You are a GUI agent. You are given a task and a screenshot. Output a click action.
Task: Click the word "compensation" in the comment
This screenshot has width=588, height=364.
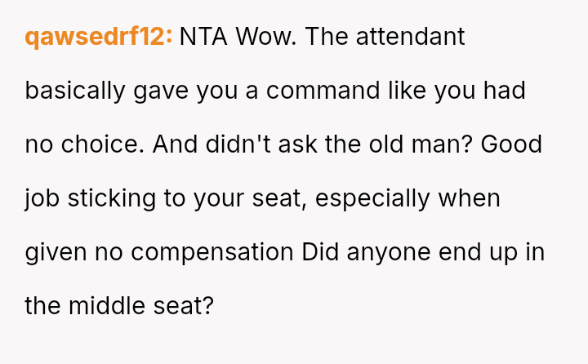(213, 252)
